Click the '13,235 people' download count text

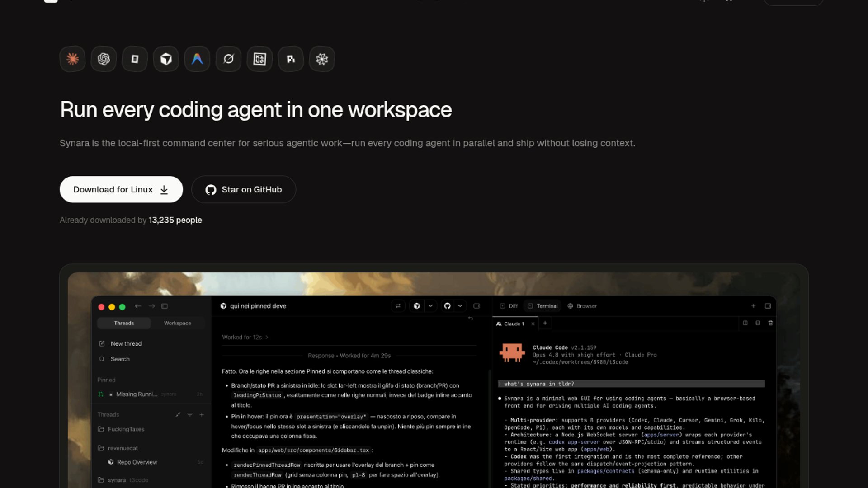click(x=175, y=220)
